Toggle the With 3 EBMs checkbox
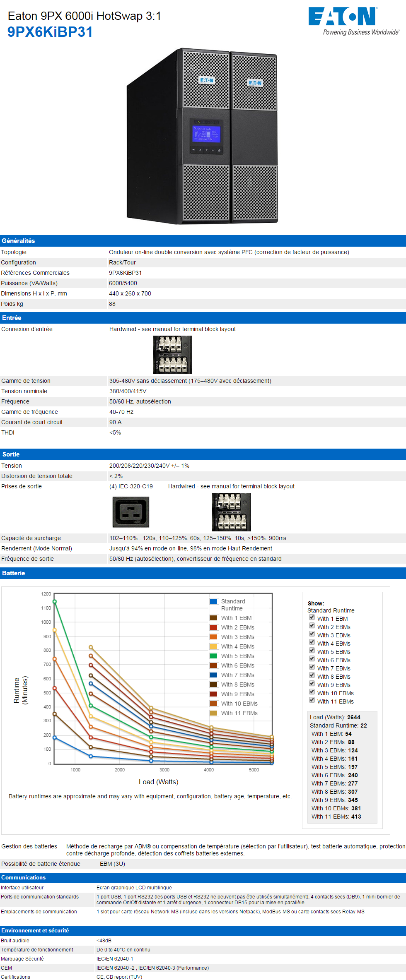This screenshot has height=980, width=406. click(312, 634)
